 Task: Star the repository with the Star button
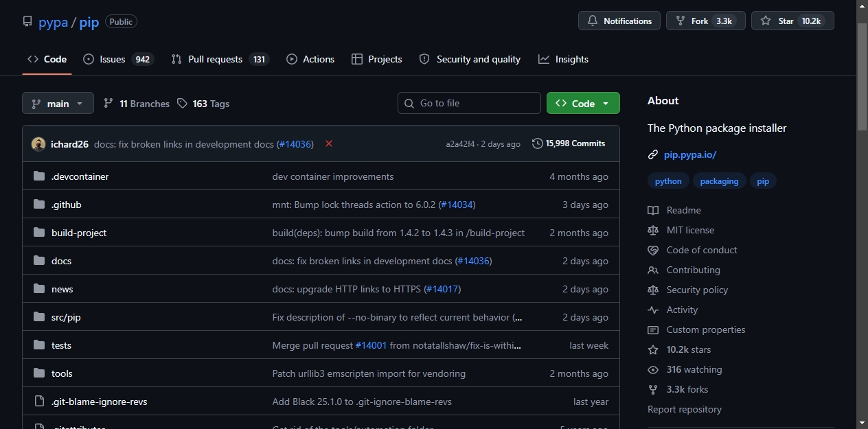[x=792, y=21]
